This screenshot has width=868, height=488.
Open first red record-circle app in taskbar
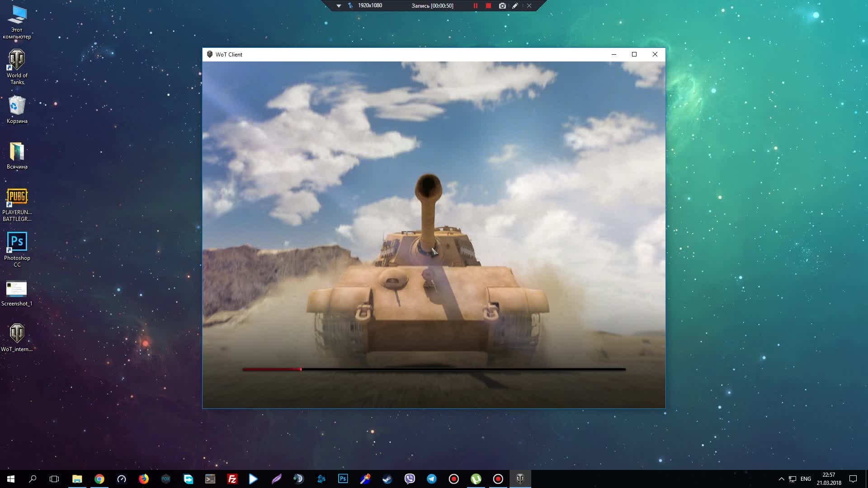click(x=454, y=479)
